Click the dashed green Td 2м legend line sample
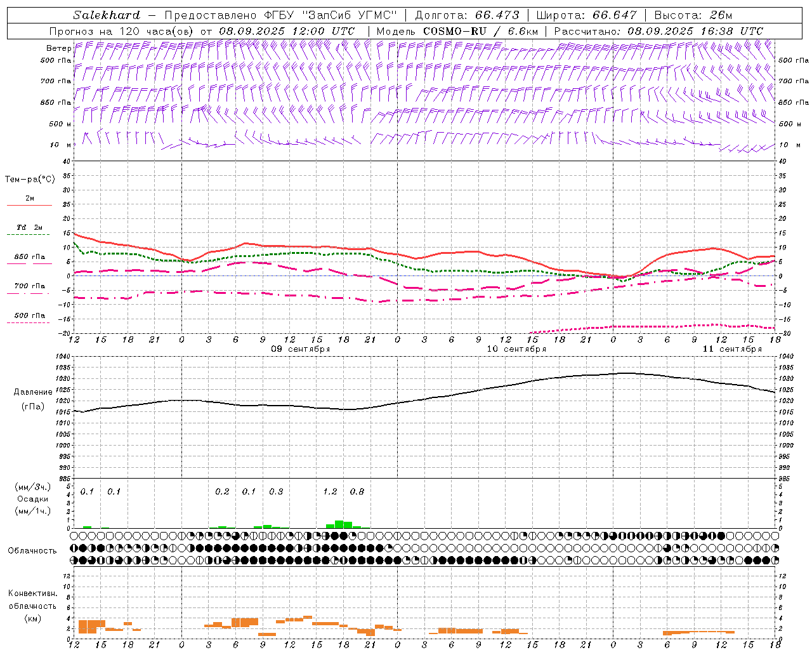 (28, 235)
